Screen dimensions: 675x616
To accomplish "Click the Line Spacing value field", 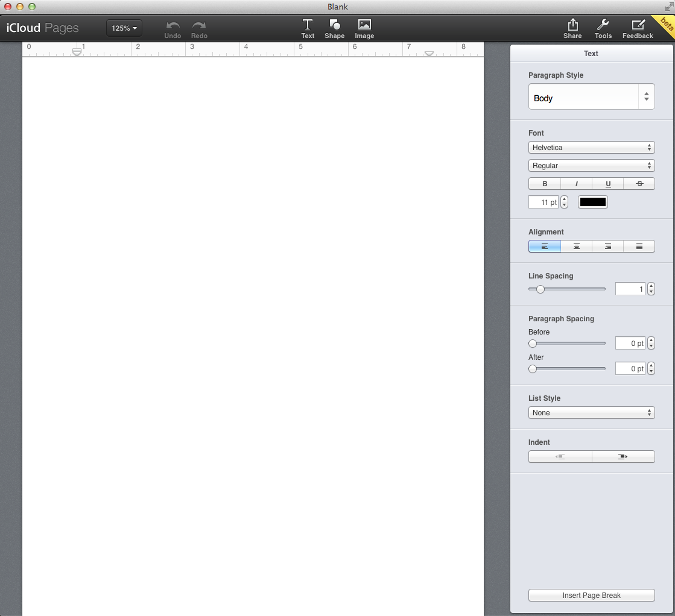I will (x=630, y=289).
